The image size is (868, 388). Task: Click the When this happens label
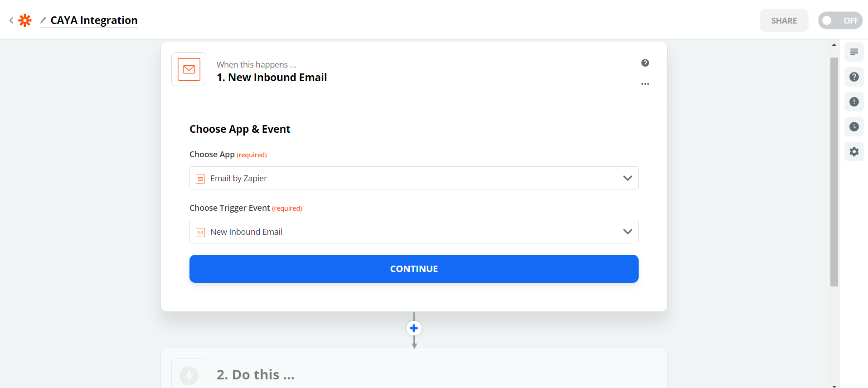[x=256, y=64]
